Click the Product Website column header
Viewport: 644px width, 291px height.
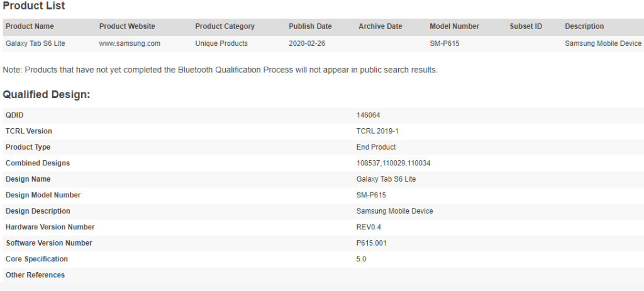127,26
